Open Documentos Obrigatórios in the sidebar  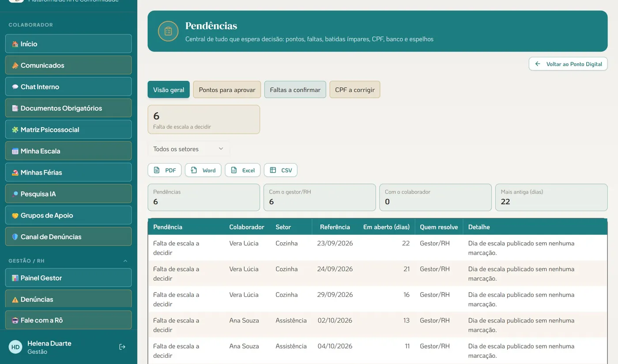[68, 108]
